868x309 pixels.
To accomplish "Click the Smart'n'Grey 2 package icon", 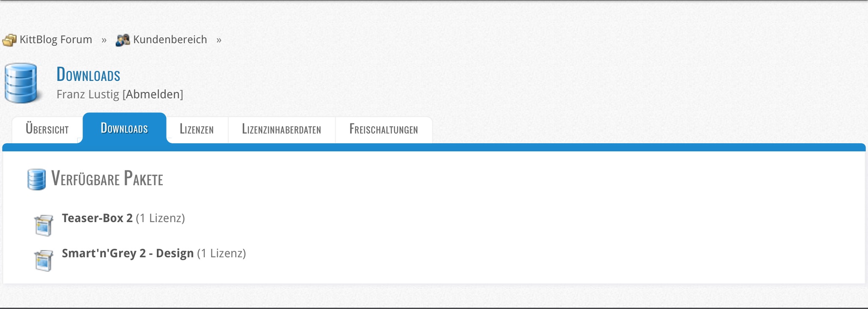I will point(44,260).
